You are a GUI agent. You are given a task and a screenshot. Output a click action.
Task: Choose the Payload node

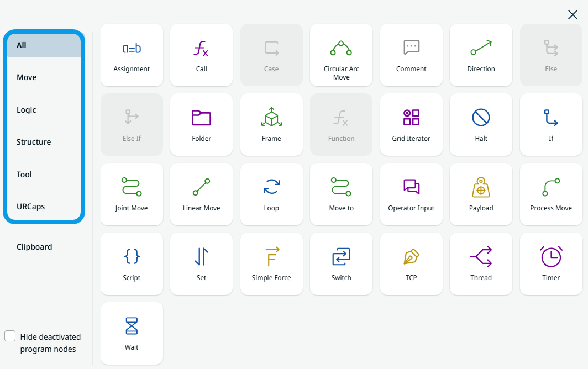click(x=481, y=194)
